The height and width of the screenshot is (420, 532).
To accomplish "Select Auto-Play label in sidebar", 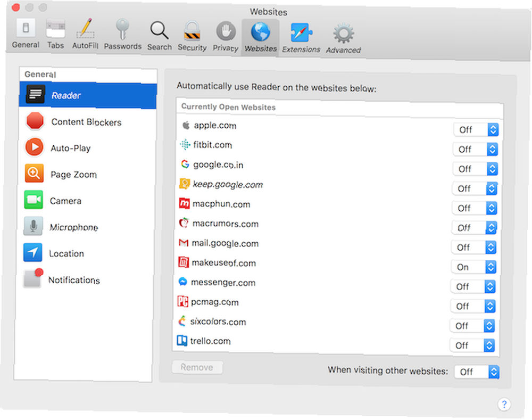I will (x=71, y=149).
